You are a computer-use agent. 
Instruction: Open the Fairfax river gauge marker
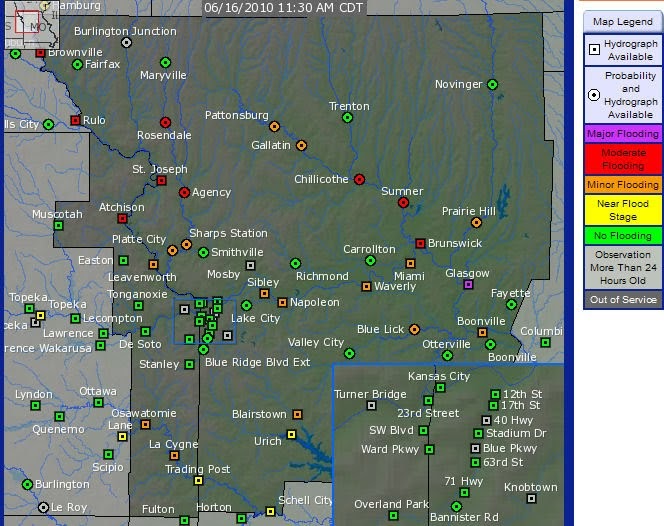(x=77, y=64)
